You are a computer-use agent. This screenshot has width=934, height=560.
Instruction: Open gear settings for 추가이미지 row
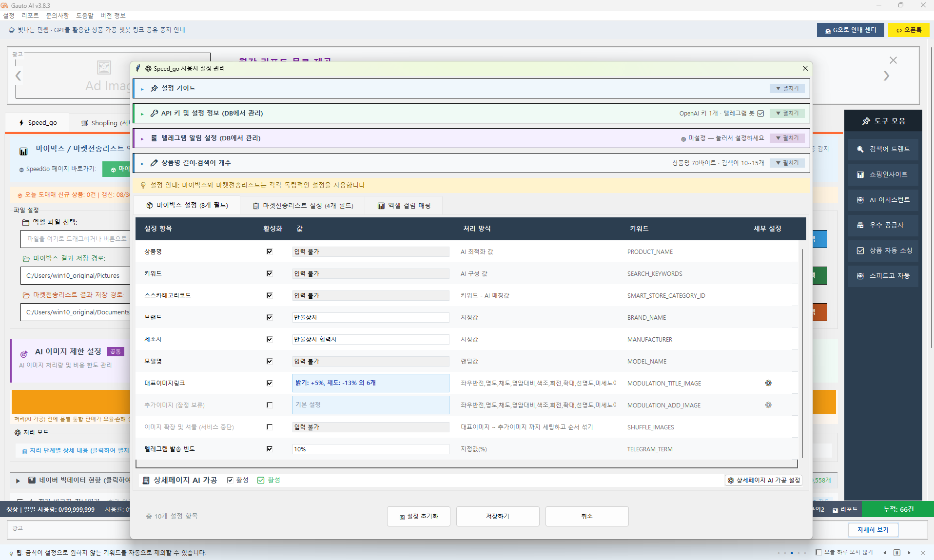tap(768, 405)
